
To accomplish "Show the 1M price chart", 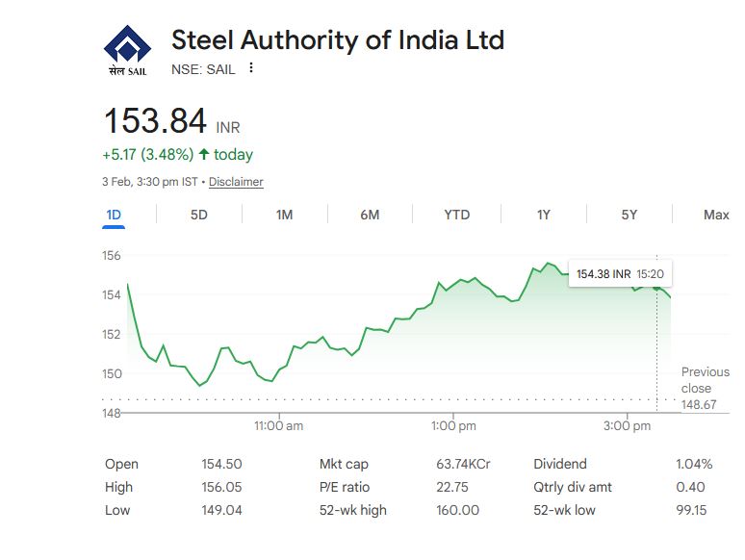I will point(284,215).
